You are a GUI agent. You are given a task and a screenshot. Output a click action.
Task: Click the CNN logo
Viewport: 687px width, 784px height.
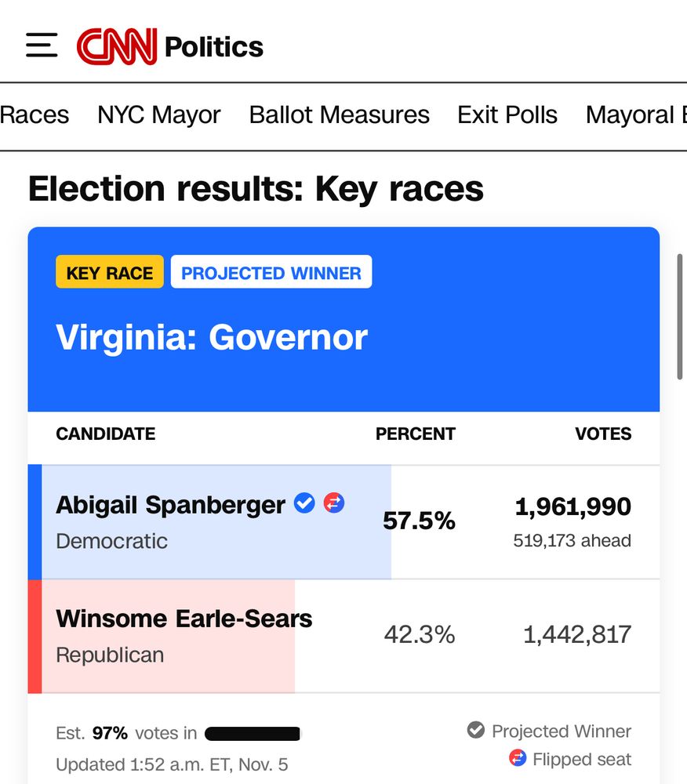[117, 46]
